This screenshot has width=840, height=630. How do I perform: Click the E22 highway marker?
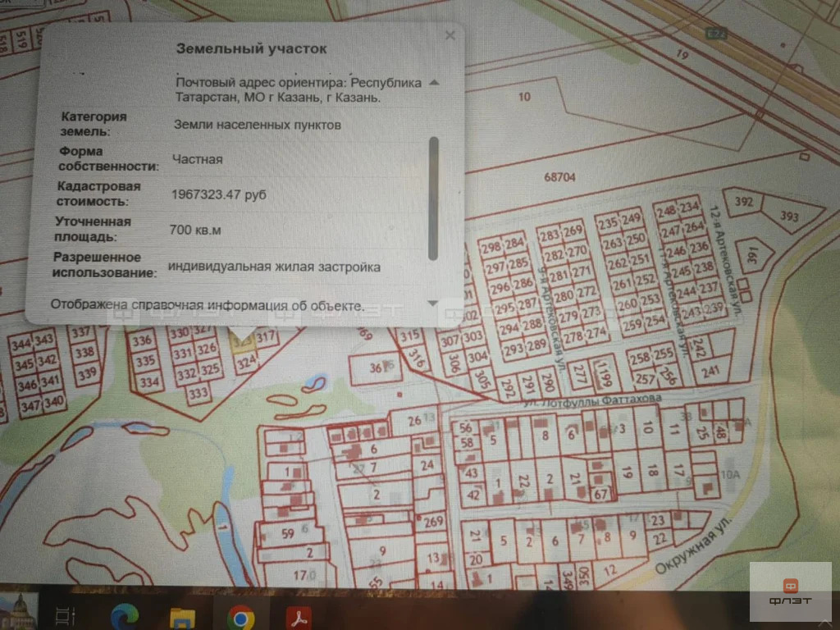(717, 34)
